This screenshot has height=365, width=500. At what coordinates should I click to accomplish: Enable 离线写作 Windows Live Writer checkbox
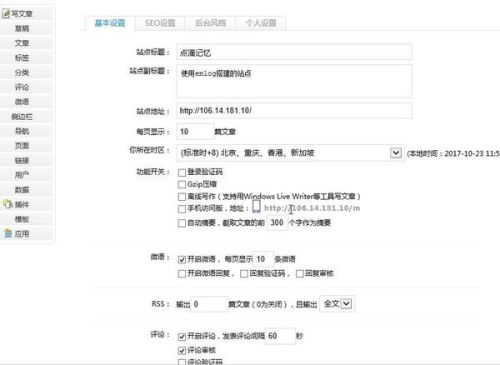click(x=182, y=197)
